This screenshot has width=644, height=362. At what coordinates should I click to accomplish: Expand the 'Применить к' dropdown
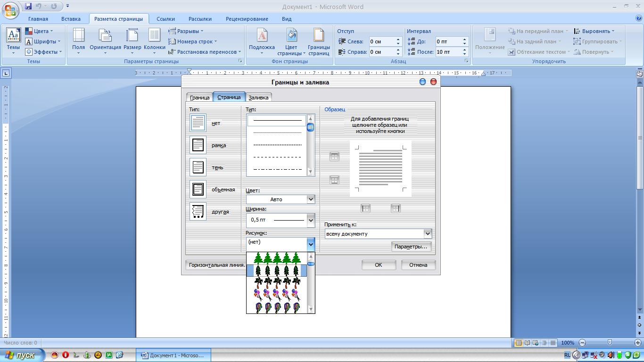point(427,234)
